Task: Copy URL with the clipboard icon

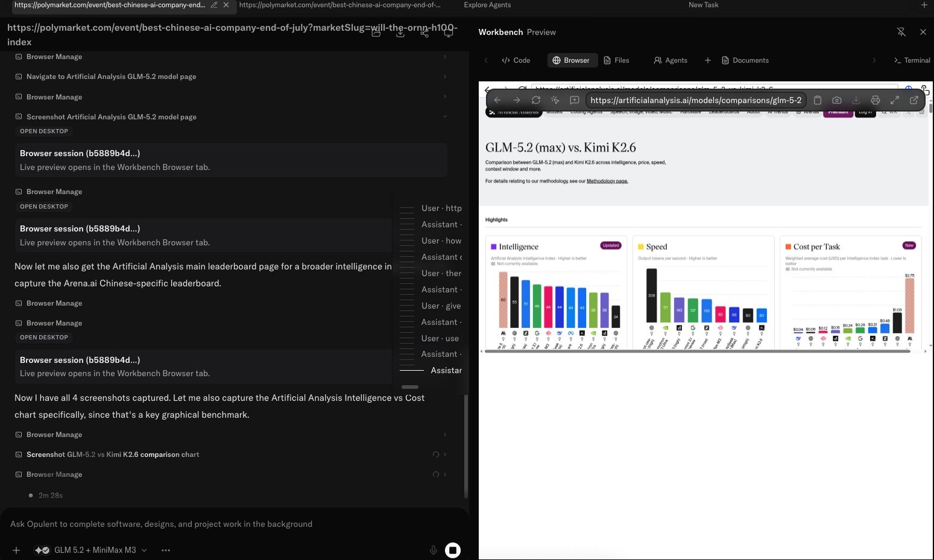Action: pyautogui.click(x=818, y=100)
